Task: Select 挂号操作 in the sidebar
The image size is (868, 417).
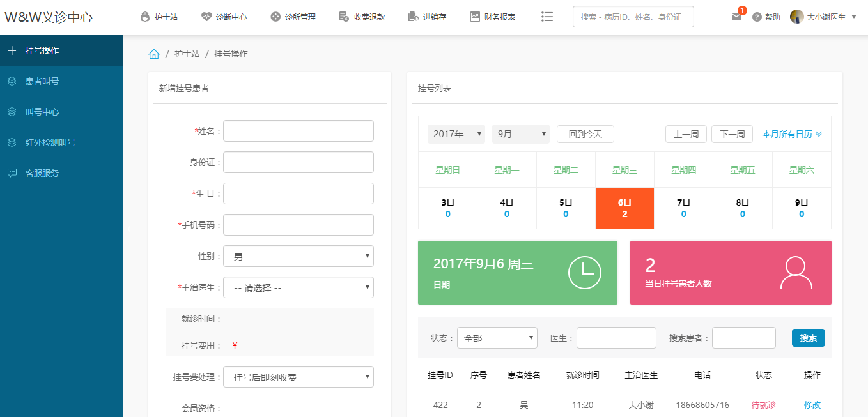Action: (x=61, y=50)
